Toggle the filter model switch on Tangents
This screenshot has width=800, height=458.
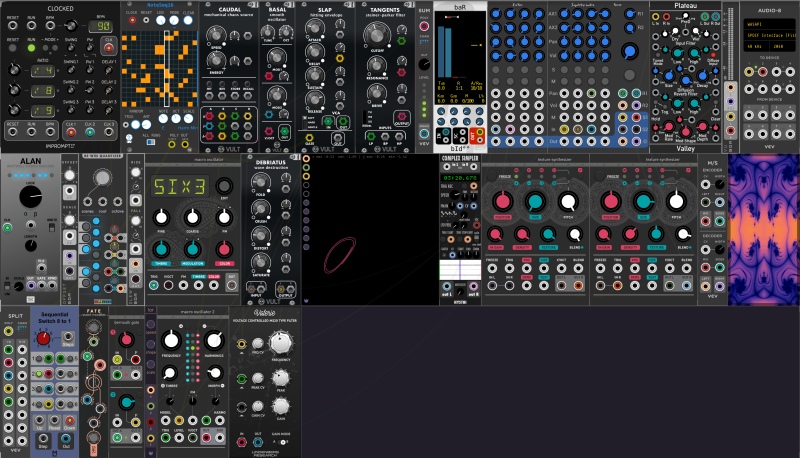pos(364,117)
